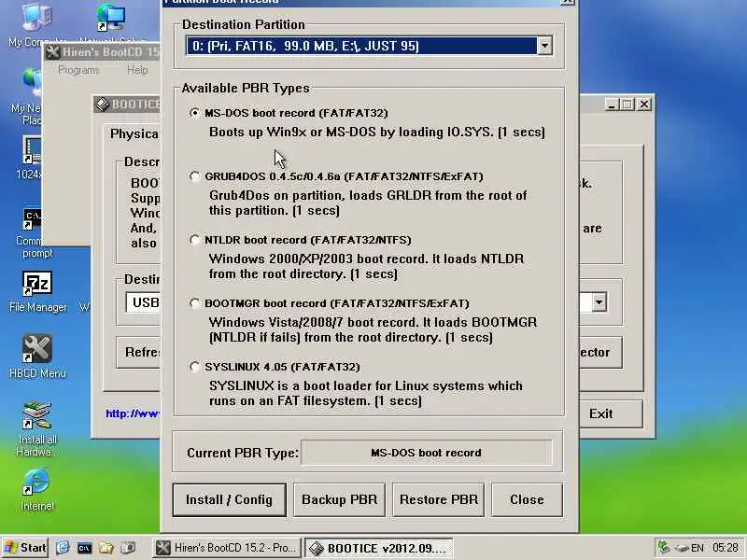Open the http link in BOOTICE window
Image resolution: width=747 pixels, height=560 pixels.
(x=133, y=413)
